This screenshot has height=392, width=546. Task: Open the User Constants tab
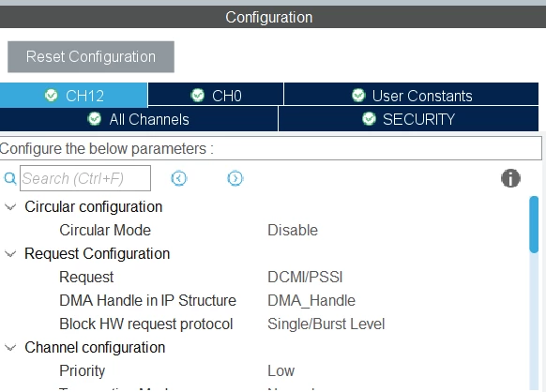point(411,95)
